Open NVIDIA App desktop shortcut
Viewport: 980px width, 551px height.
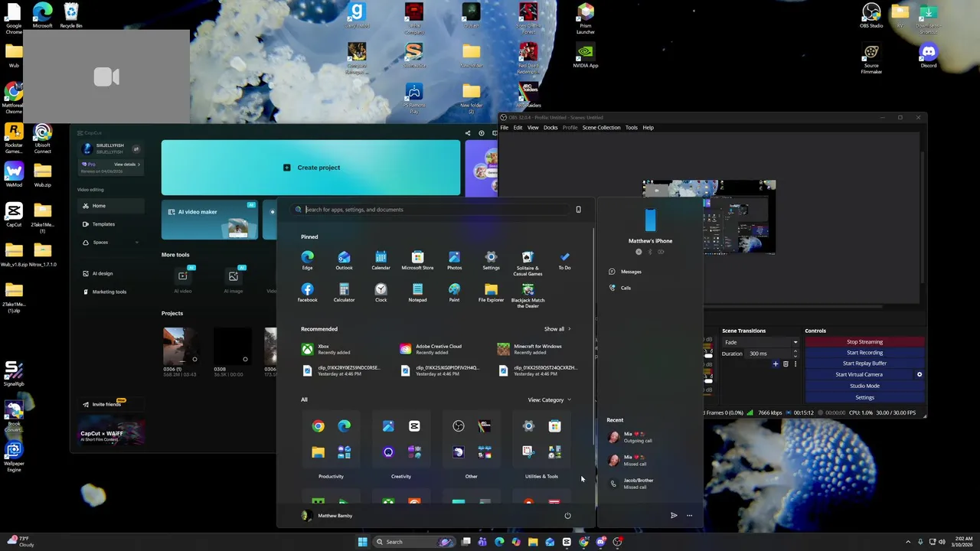tap(586, 55)
